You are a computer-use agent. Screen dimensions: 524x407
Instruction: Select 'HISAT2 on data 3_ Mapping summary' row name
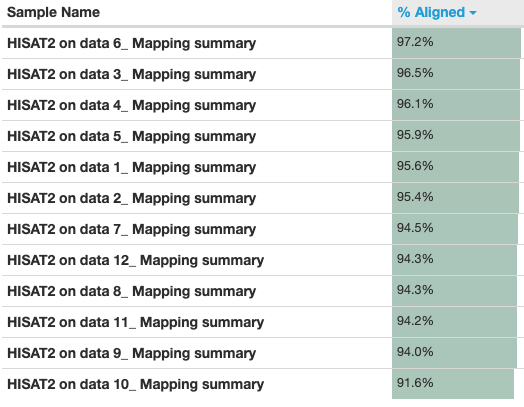pos(132,74)
